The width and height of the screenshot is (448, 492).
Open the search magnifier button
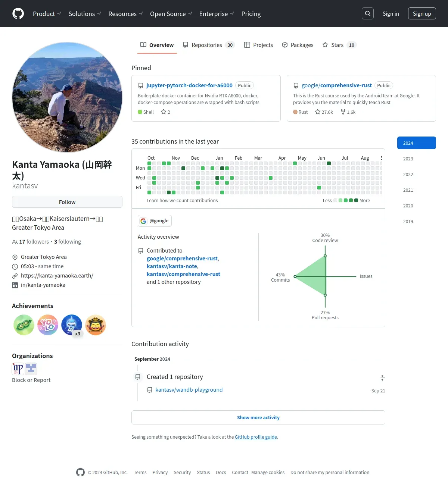[x=368, y=13]
